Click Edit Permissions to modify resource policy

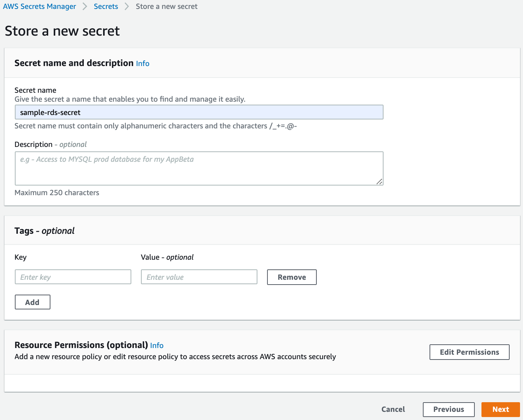[469, 352]
